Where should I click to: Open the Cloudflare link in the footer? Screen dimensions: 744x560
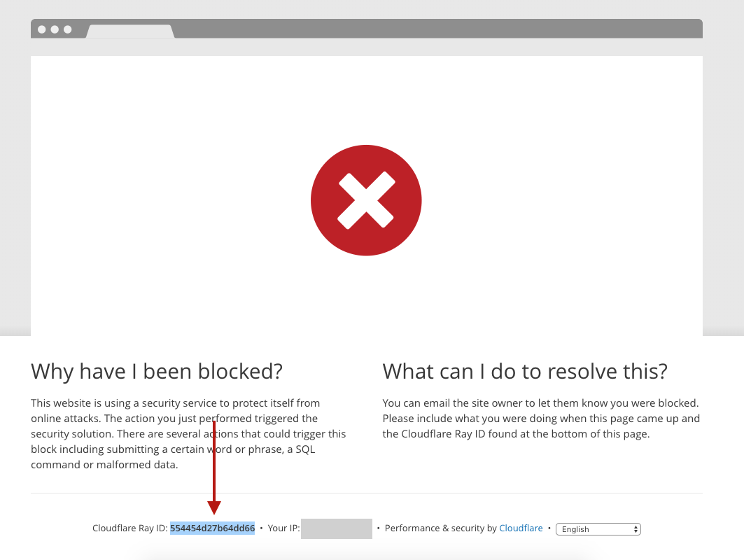pos(521,528)
